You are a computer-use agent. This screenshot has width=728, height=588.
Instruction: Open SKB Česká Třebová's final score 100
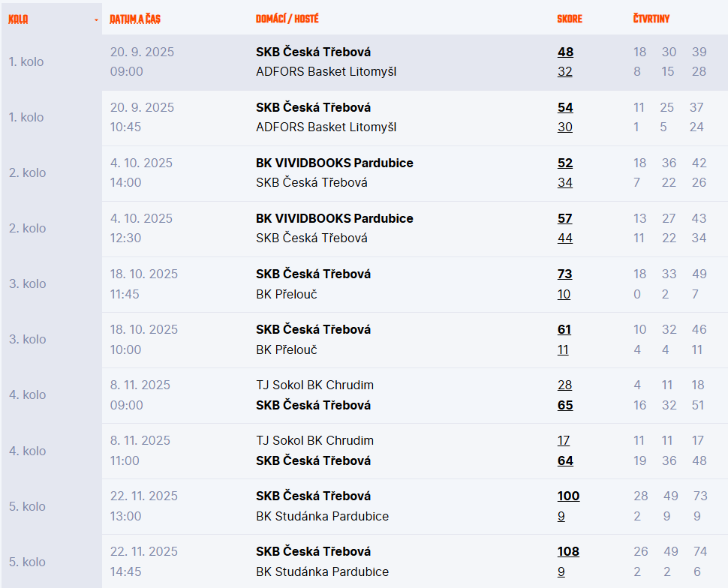click(568, 496)
